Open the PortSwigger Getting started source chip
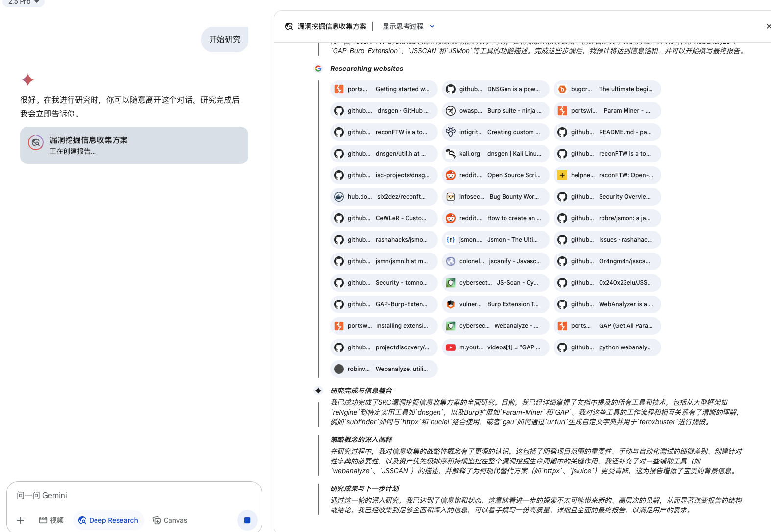This screenshot has width=771, height=532. [384, 89]
